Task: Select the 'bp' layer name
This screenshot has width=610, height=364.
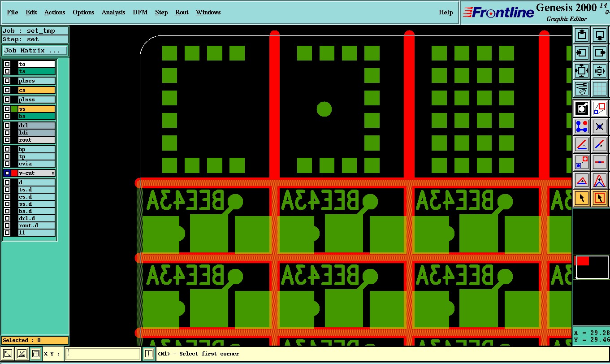Action: click(36, 149)
